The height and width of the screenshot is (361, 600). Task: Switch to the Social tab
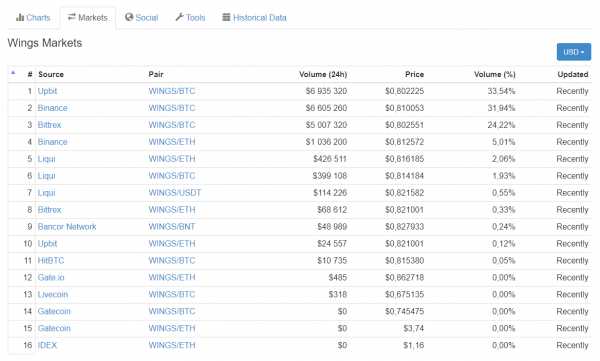pos(142,18)
